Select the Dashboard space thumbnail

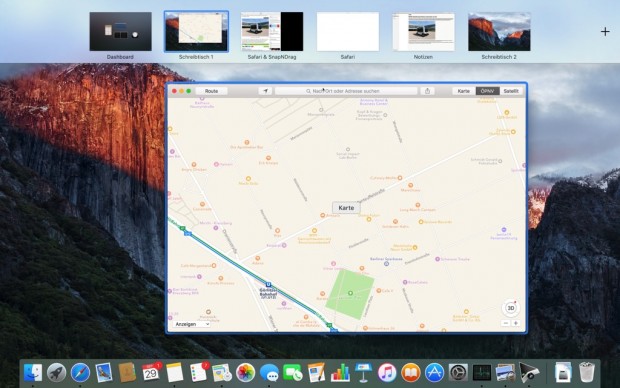tap(121, 31)
